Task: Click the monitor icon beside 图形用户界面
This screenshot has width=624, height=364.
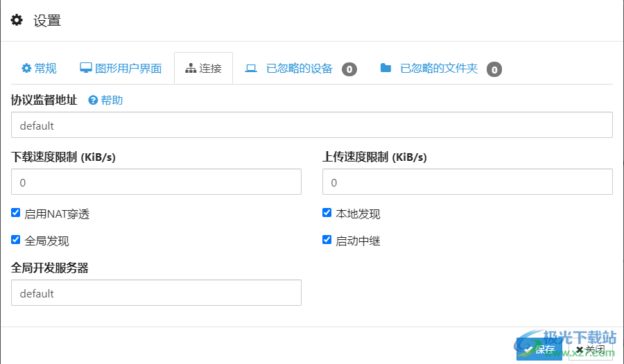Action: point(85,68)
